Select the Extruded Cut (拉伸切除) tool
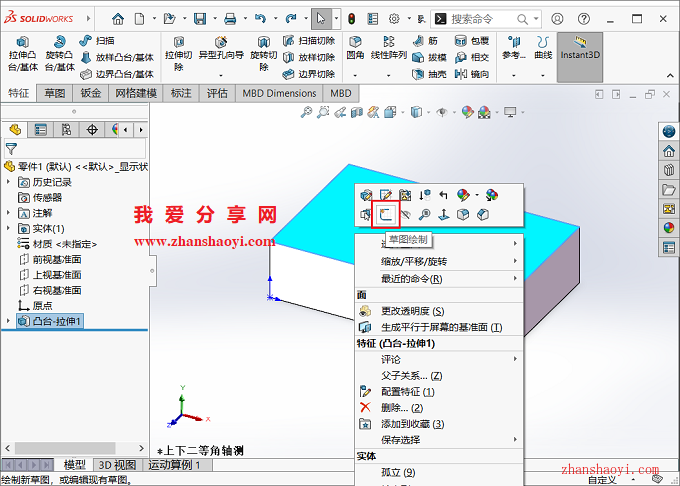This screenshot has width=680, height=486. click(x=178, y=54)
